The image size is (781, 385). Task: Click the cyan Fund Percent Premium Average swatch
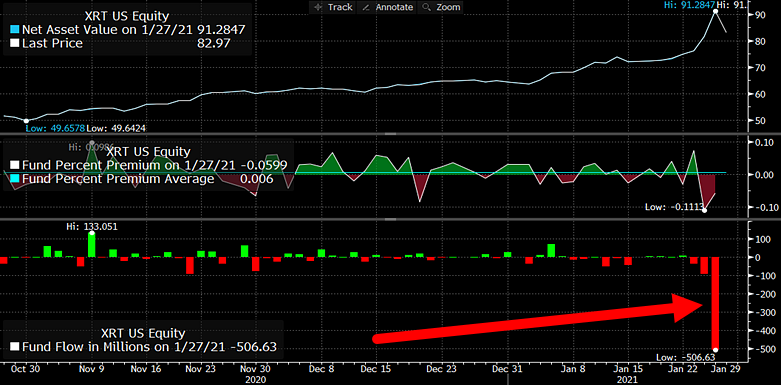coord(14,179)
